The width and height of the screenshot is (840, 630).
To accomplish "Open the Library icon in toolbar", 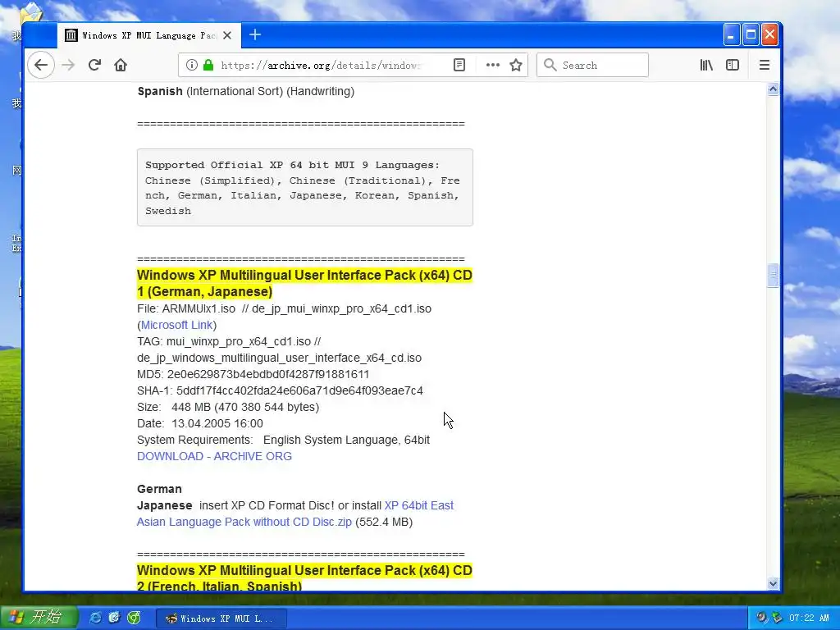I will click(x=706, y=66).
